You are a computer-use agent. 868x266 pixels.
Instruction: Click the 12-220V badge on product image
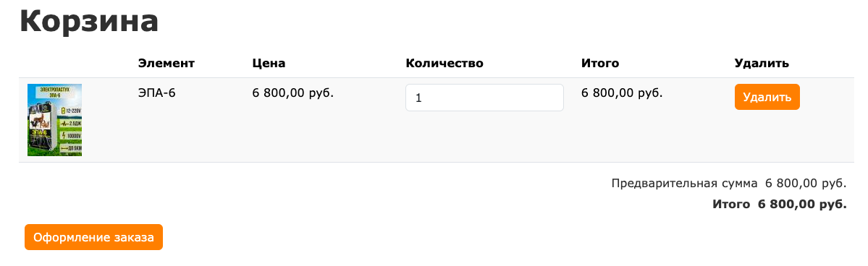click(71, 110)
